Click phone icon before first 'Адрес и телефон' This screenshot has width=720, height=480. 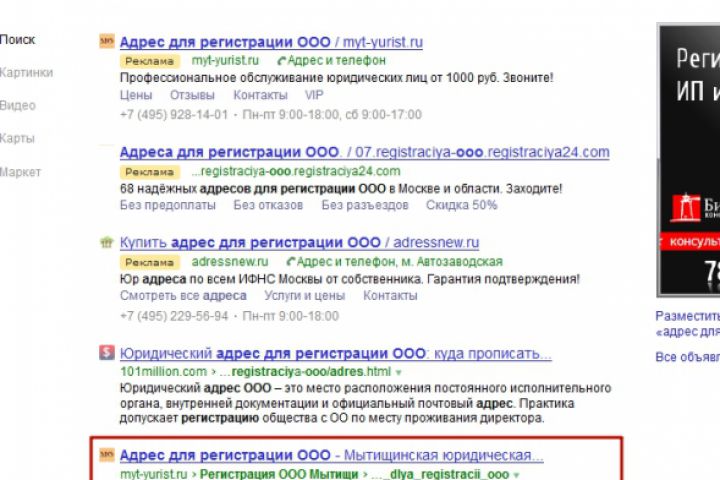(281, 61)
